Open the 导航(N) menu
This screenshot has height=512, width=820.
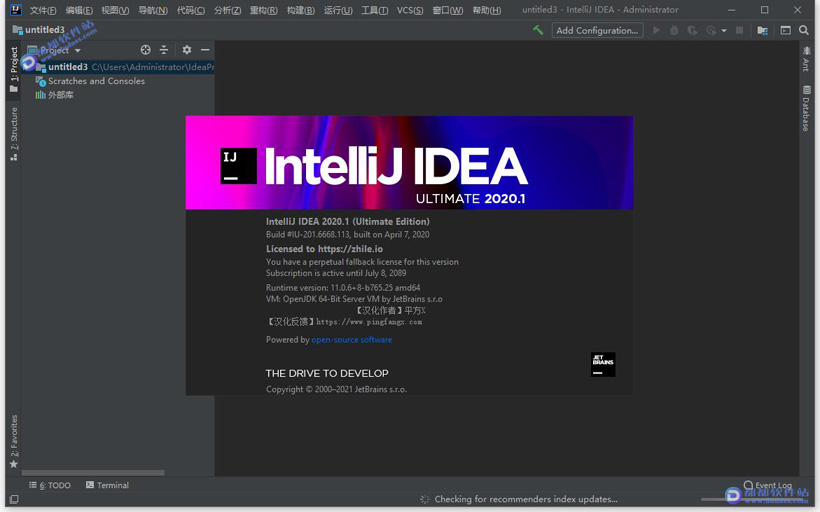point(153,10)
